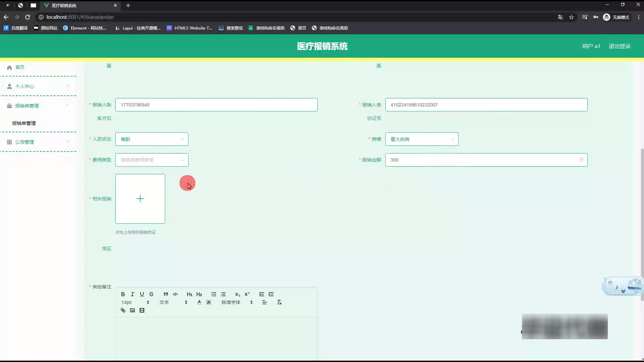Toggle bold formatting in the editor
The width and height of the screenshot is (644, 362).
(x=123, y=294)
